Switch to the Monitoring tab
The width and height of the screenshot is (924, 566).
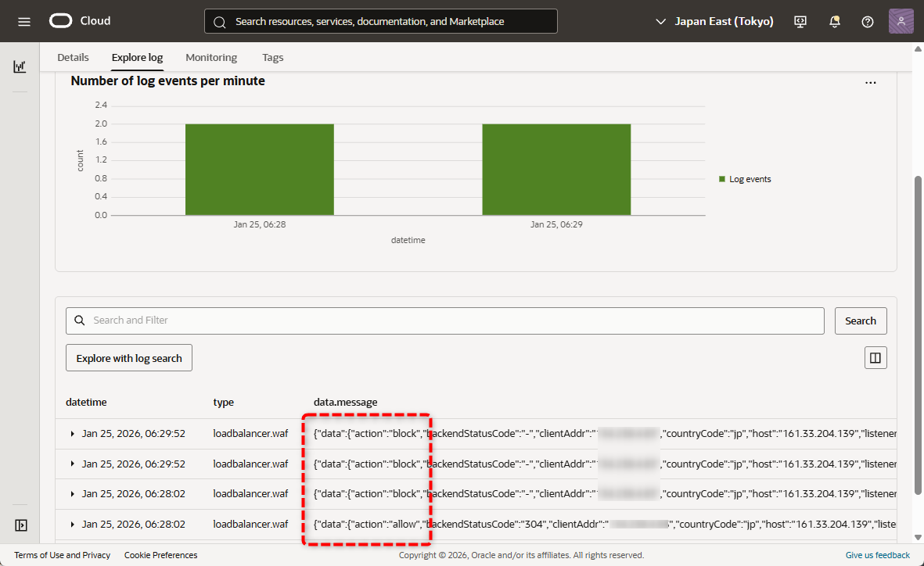211,57
